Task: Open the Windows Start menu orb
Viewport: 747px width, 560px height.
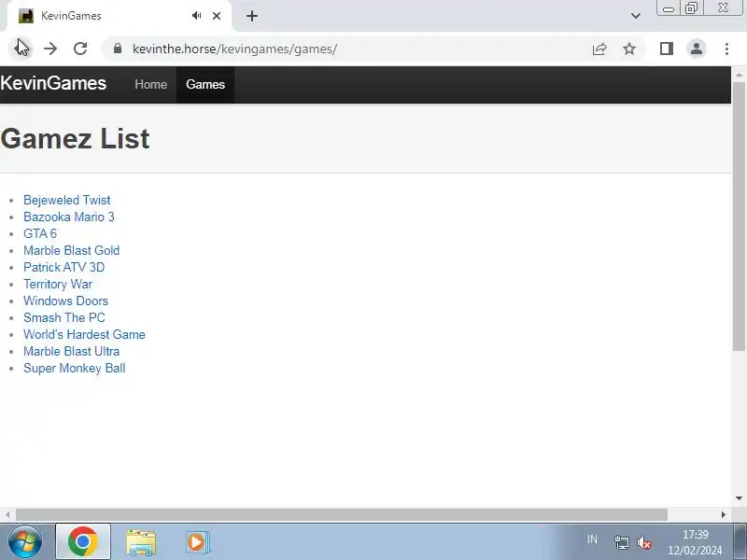Action: [25, 542]
